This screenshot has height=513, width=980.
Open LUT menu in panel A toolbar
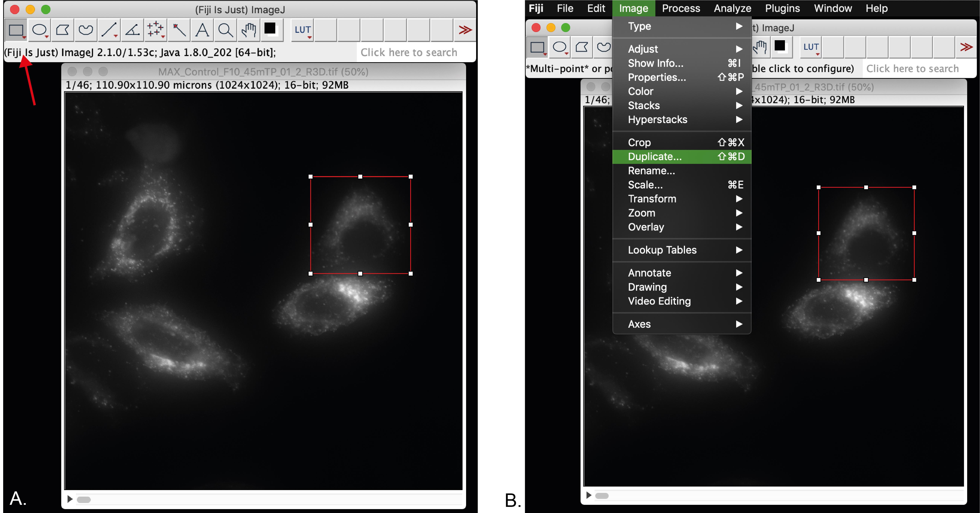(x=303, y=30)
